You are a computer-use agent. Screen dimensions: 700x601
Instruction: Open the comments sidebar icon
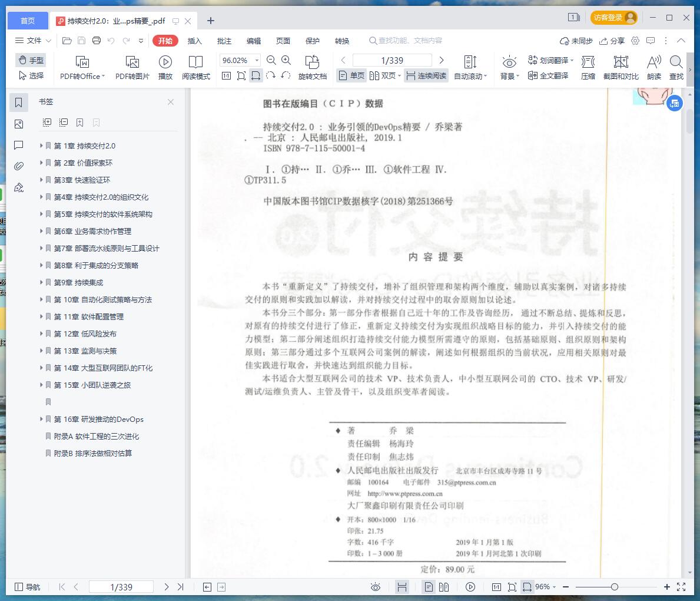tap(18, 145)
